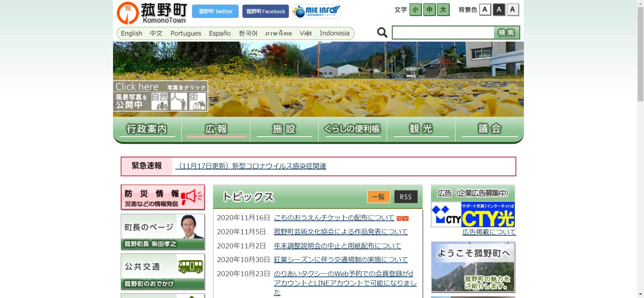The image size is (644, 298).
Task: Open the 防災情報 disaster info banner
Action: coord(163,197)
